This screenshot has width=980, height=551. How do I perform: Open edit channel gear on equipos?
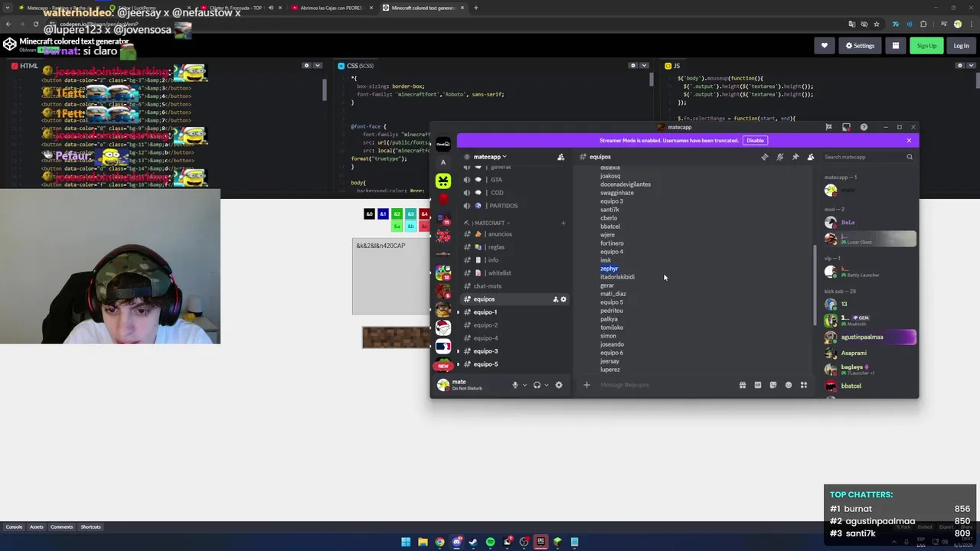pyautogui.click(x=563, y=299)
